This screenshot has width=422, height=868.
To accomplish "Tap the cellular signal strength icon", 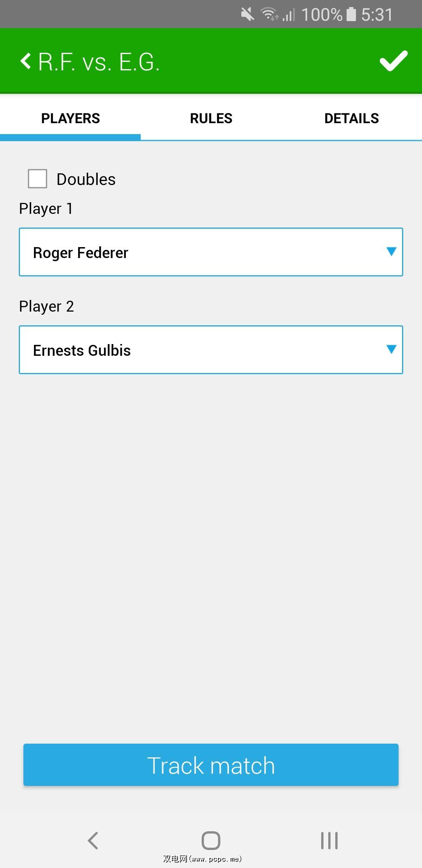I will click(289, 15).
